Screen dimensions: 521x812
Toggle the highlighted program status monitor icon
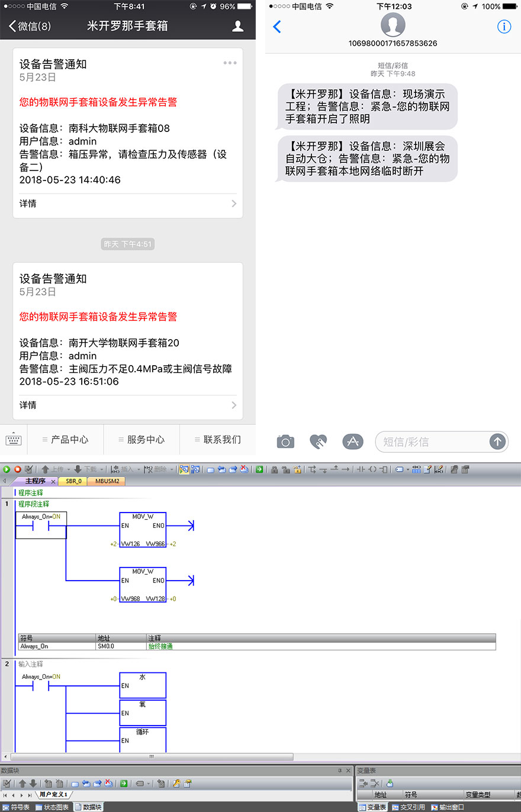click(184, 469)
